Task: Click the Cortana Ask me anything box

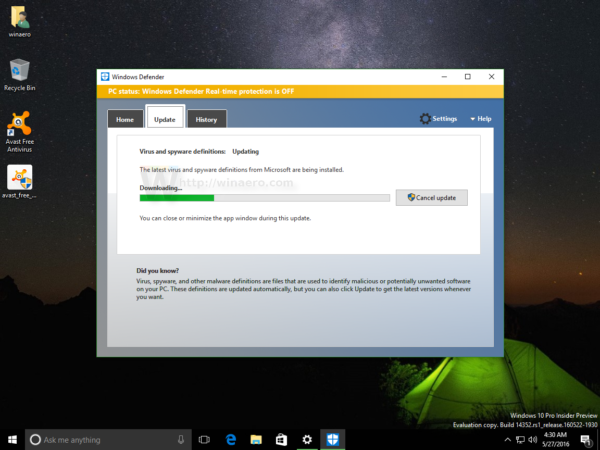Action: pyautogui.click(x=108, y=440)
